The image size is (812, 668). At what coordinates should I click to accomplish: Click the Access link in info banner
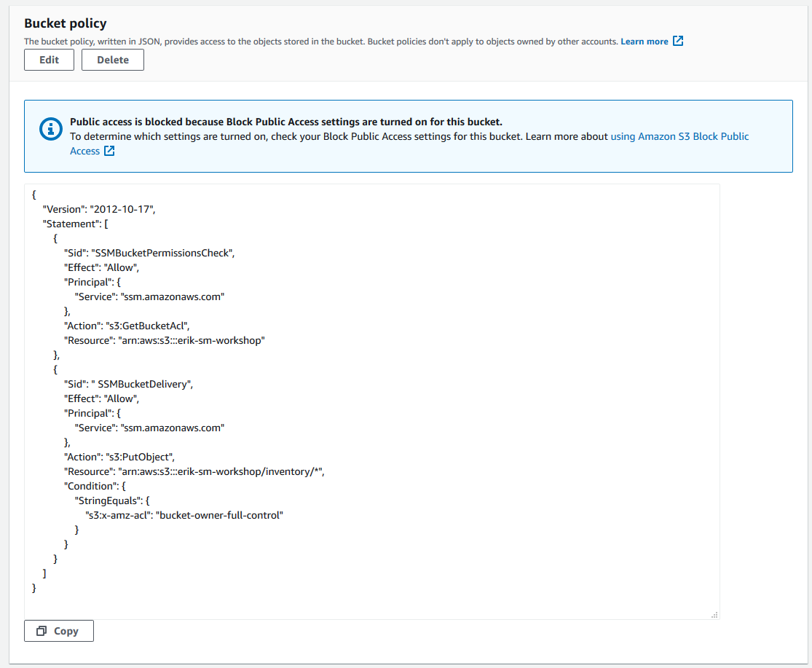pyautogui.click(x=85, y=151)
